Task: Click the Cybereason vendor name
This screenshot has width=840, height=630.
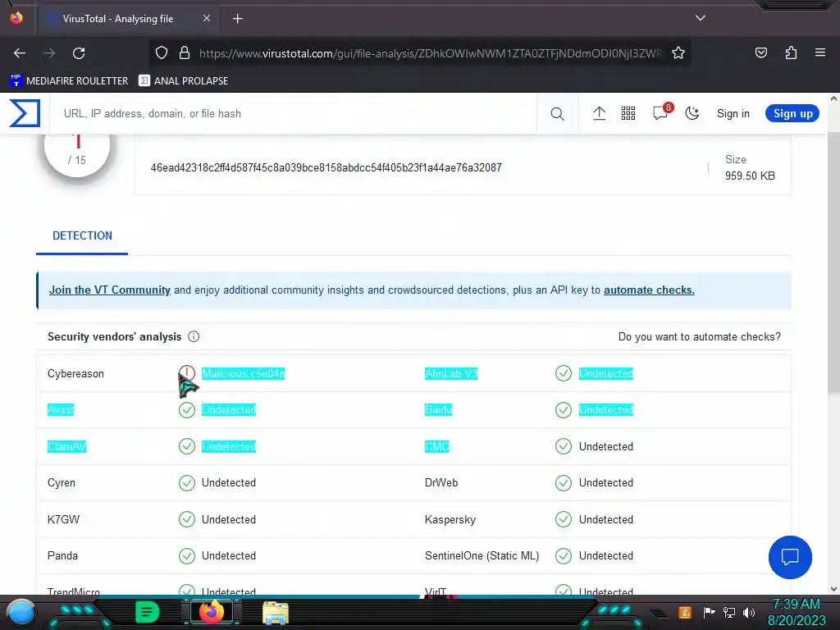Action: [75, 373]
